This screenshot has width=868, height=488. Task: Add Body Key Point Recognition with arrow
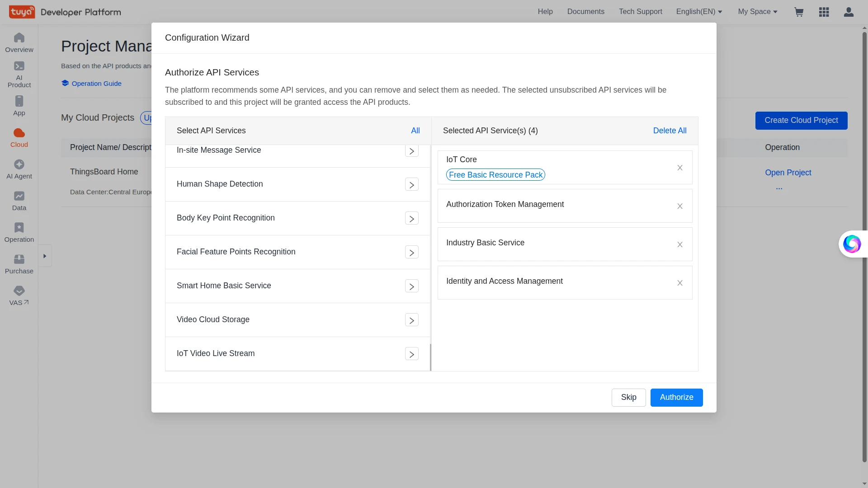411,218
